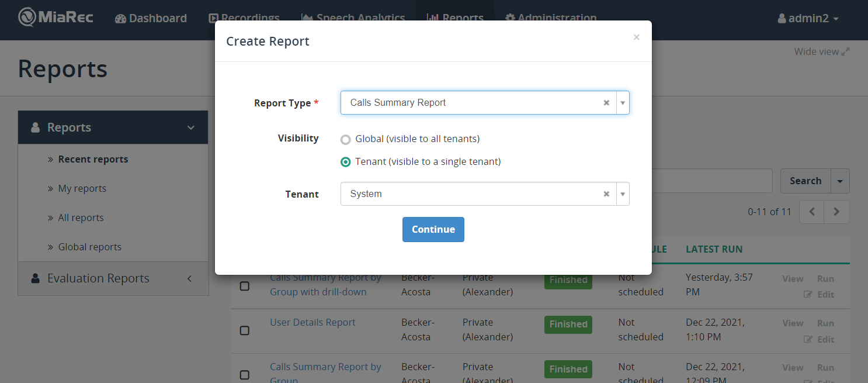Screen dimensions: 868x383
Task: Sort by the Latest Run column
Action: pos(714,249)
